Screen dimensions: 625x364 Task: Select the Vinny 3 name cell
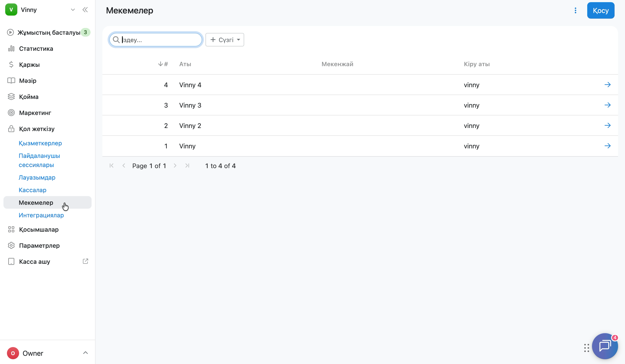pyautogui.click(x=190, y=105)
